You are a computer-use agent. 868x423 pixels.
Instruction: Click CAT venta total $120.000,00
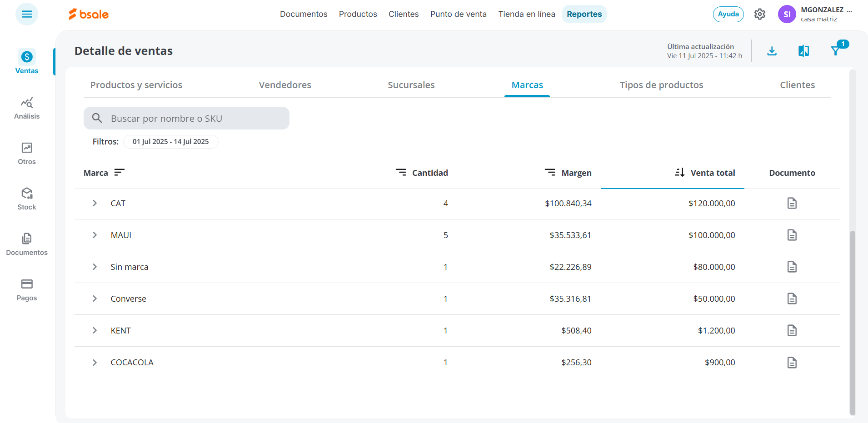point(712,203)
